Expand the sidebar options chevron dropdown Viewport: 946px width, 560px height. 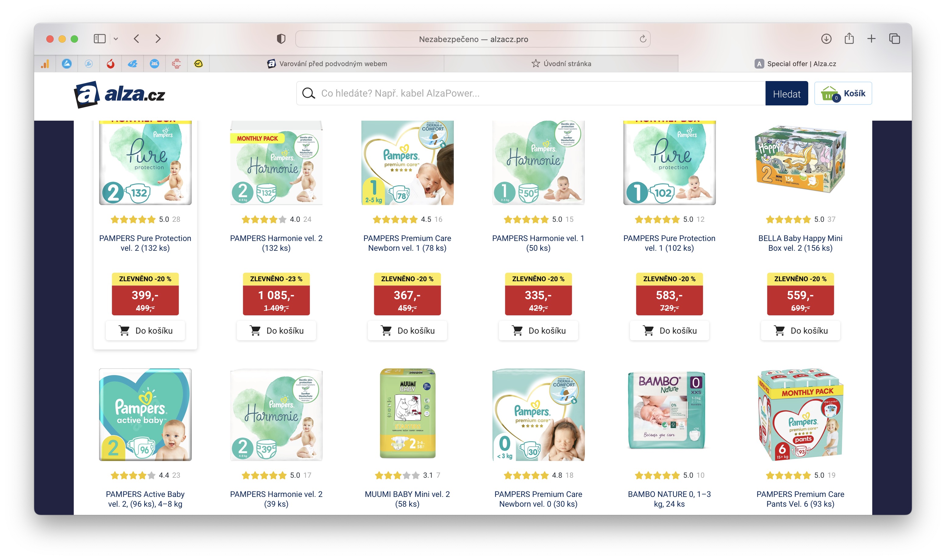point(116,39)
